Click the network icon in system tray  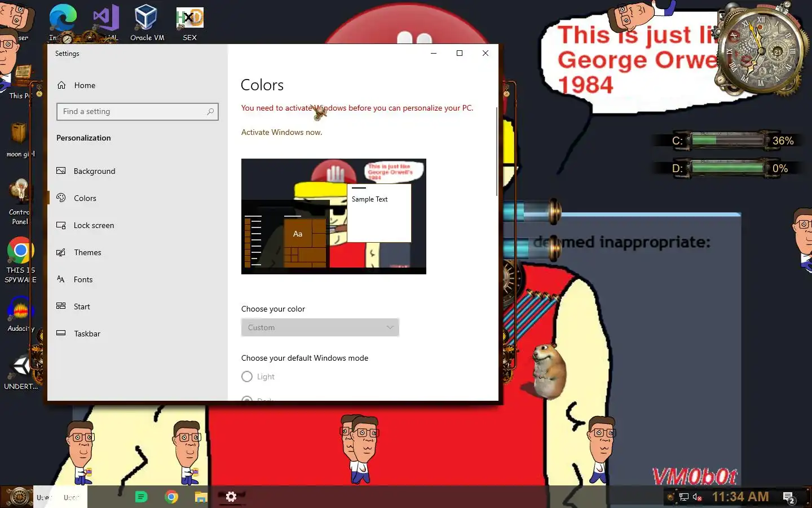[684, 497]
